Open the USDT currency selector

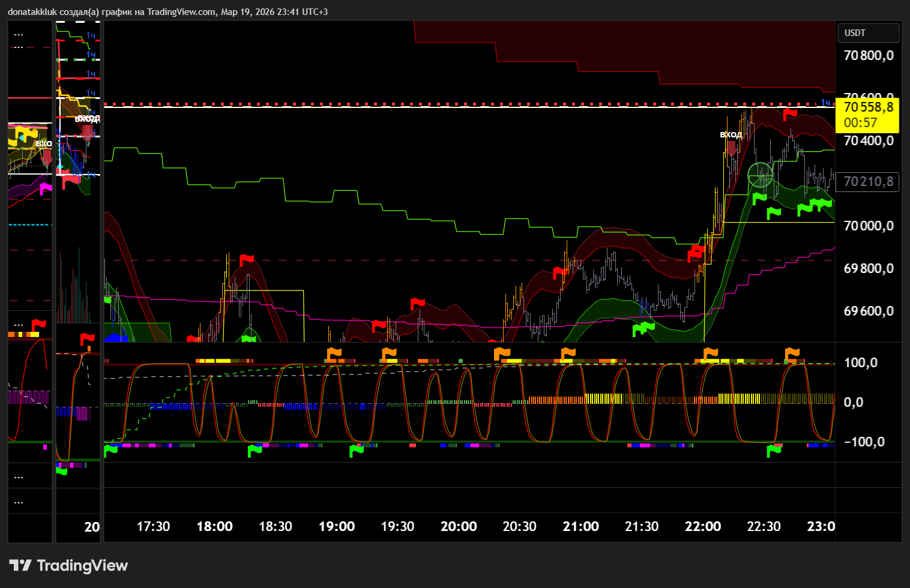(868, 33)
